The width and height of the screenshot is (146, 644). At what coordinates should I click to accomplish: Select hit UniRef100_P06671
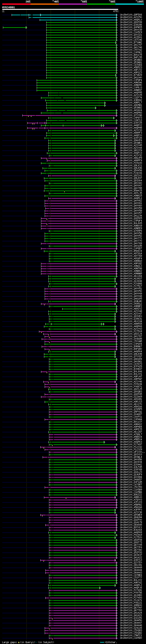(x=131, y=387)
